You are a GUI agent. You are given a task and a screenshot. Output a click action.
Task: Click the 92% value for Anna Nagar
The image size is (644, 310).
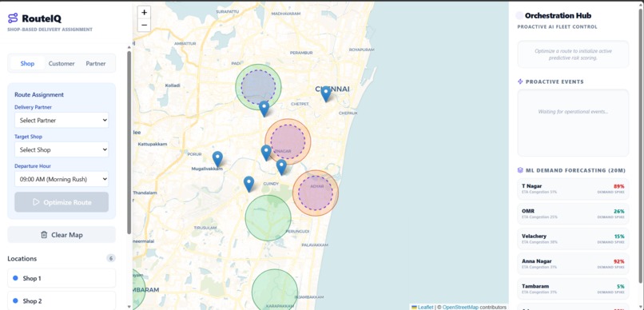point(619,261)
